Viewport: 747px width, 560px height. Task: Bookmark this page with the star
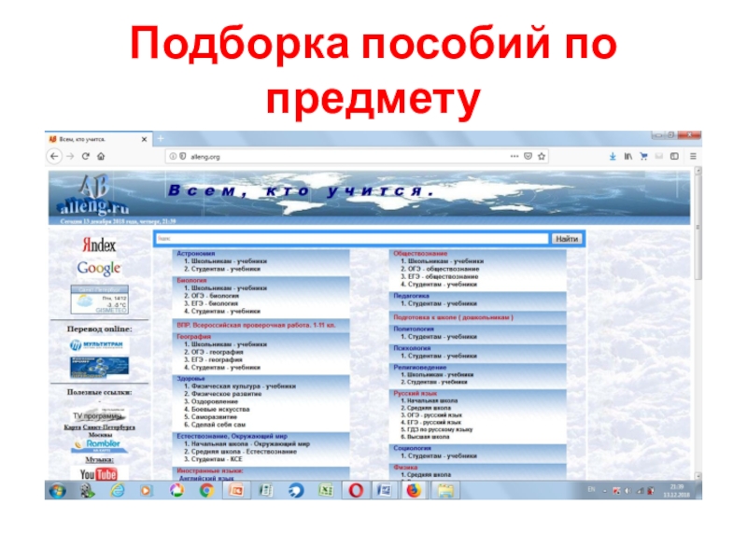coord(542,156)
